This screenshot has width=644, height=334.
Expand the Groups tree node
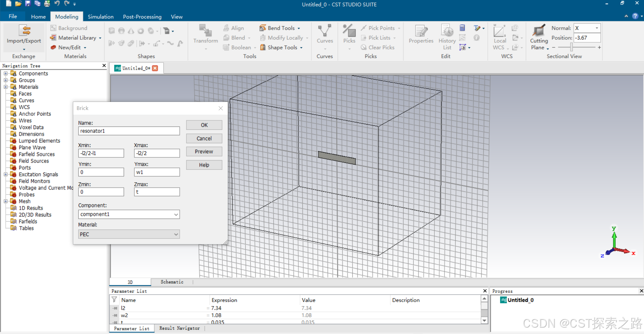pyautogui.click(x=5, y=80)
